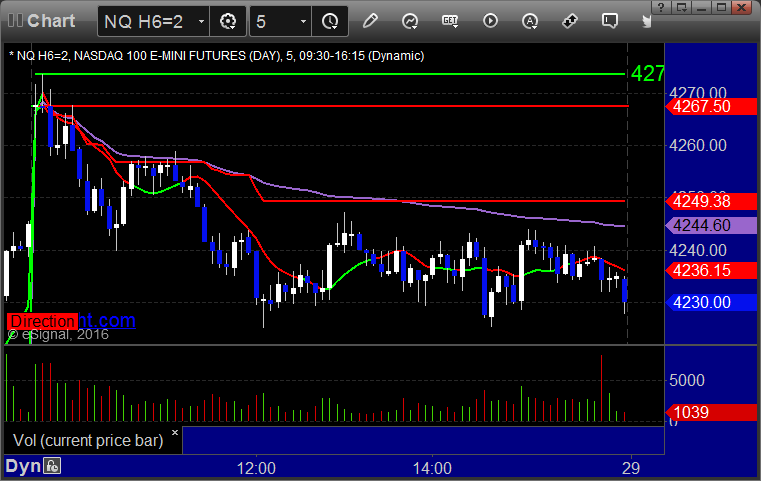This screenshot has height=481, width=761.
Task: Click the blue 4230.00 last price marker
Action: point(711,302)
